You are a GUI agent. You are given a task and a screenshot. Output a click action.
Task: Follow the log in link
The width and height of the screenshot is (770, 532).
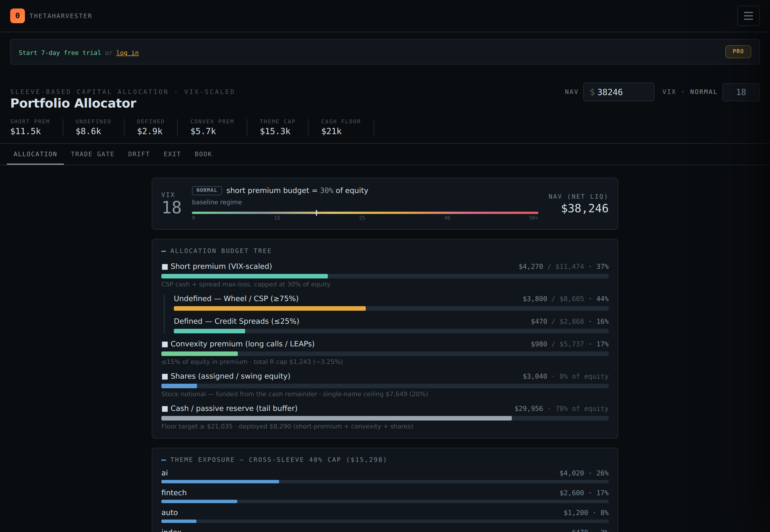[x=127, y=53]
